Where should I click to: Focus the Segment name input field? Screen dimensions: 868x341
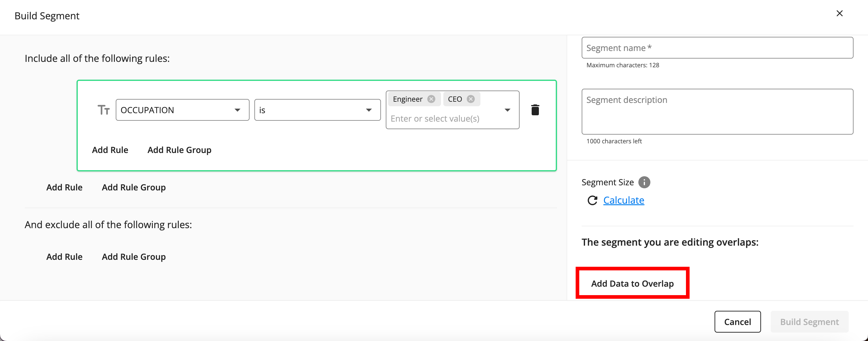coord(717,48)
